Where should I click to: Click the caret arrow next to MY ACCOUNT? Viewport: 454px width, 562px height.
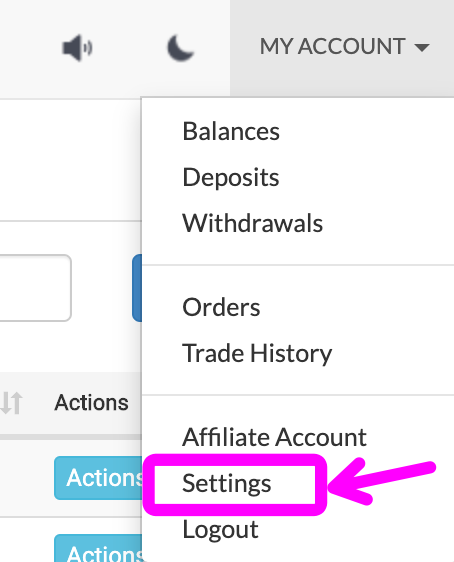click(x=421, y=47)
